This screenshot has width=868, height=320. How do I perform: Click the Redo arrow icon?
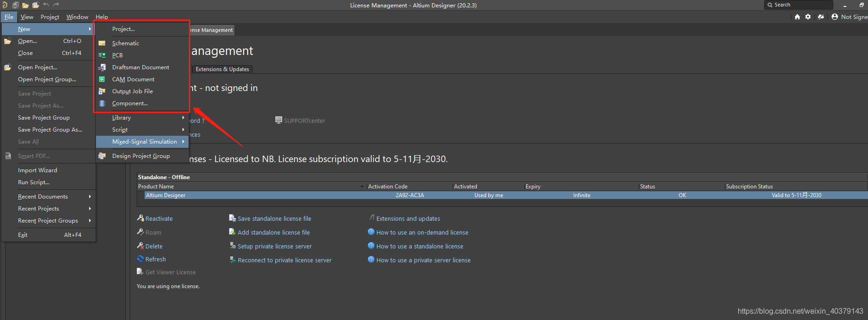tap(56, 5)
